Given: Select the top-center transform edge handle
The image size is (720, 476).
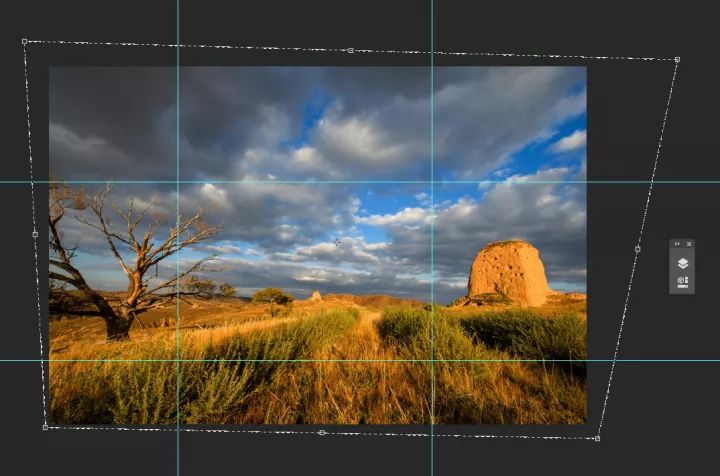Looking at the screenshot, I should 350,50.
